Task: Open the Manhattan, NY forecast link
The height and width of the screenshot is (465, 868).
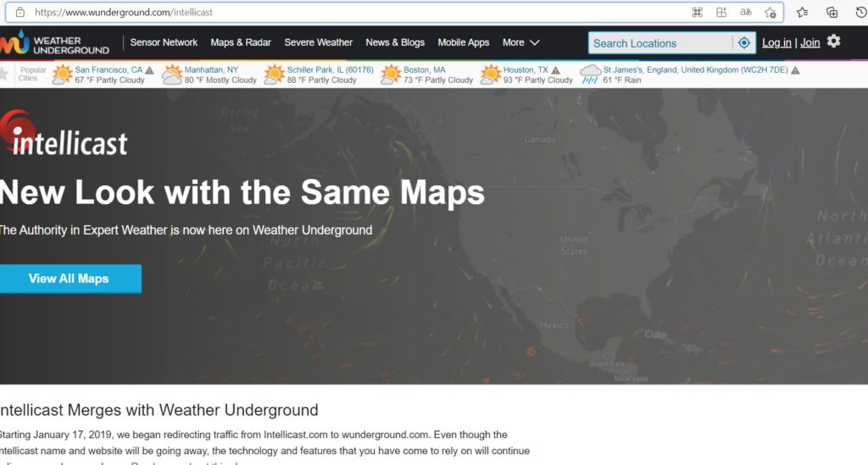Action: pyautogui.click(x=211, y=69)
